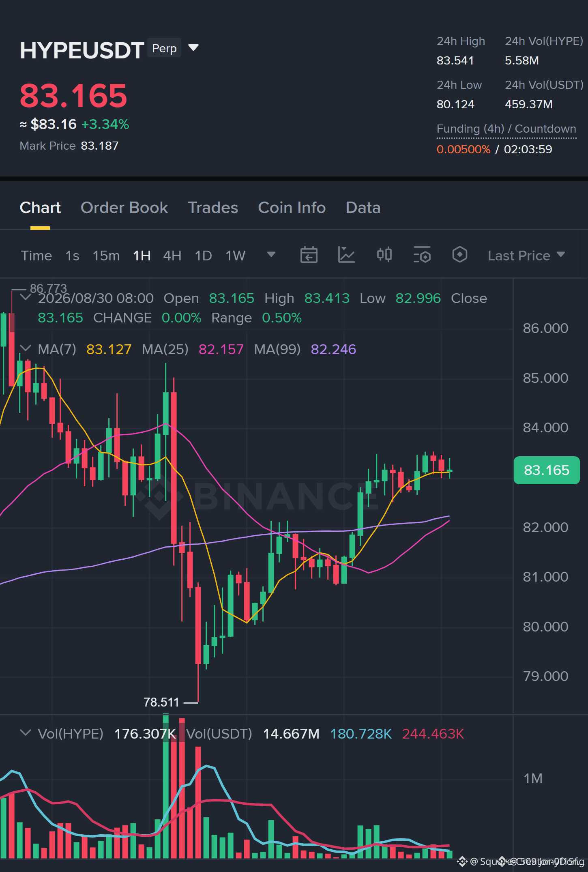Screen dimensions: 588x872
Task: Select the Time line chart interval
Action: pos(36,256)
